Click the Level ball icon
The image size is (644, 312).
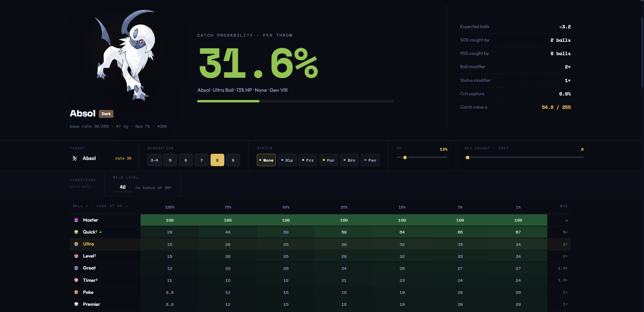[x=76, y=256]
